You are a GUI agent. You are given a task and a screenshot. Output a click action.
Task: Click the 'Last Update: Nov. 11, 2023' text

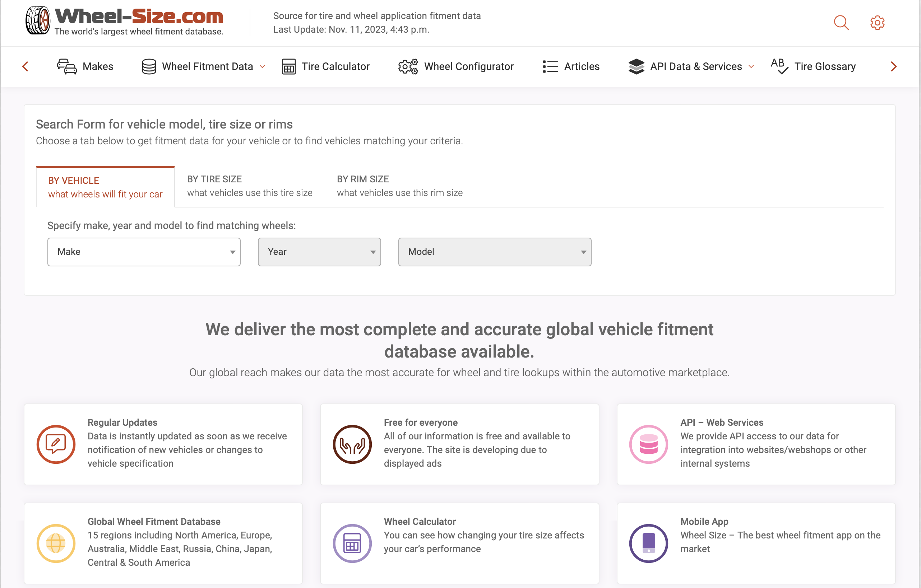(351, 29)
